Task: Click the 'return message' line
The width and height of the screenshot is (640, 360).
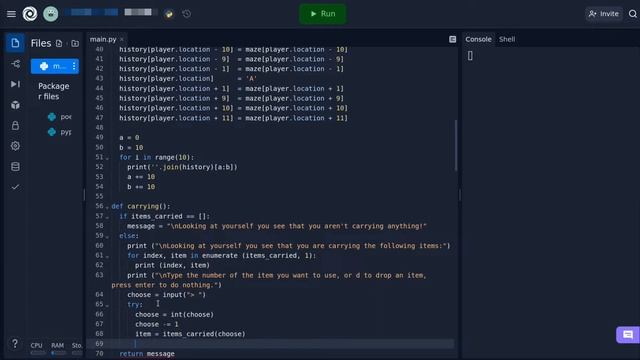Action: point(147,353)
